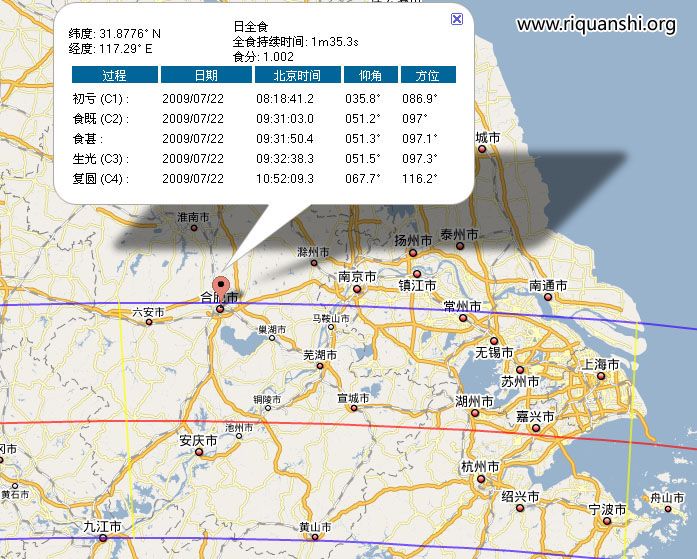
Task: Click the 无锡市 city marker
Action: coord(494,341)
